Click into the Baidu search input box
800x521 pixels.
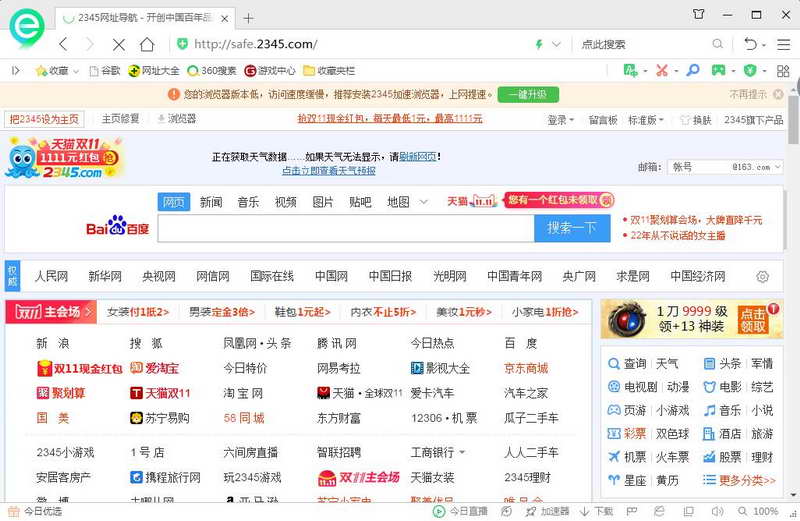[345, 228]
